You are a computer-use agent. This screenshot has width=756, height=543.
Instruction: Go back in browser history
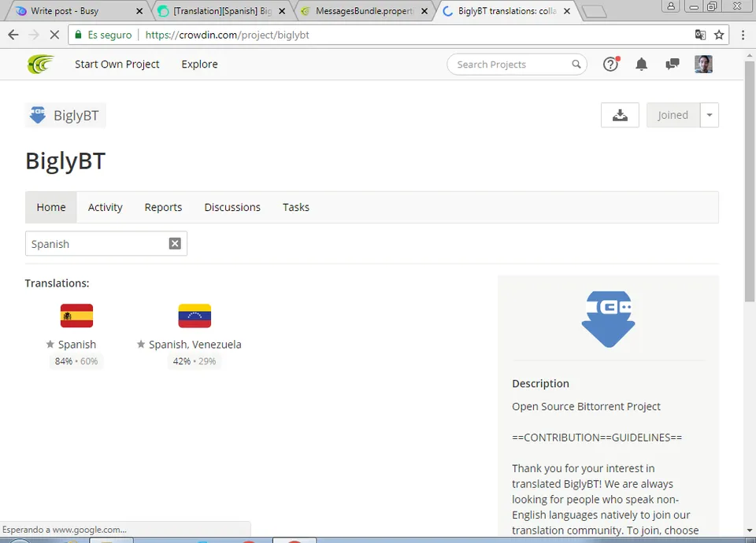pyautogui.click(x=13, y=35)
